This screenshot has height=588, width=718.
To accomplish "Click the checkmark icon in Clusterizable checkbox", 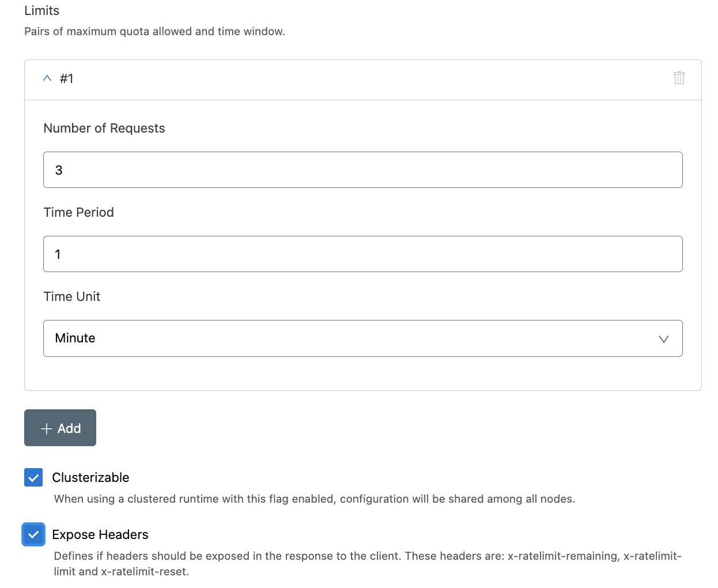I will [33, 477].
